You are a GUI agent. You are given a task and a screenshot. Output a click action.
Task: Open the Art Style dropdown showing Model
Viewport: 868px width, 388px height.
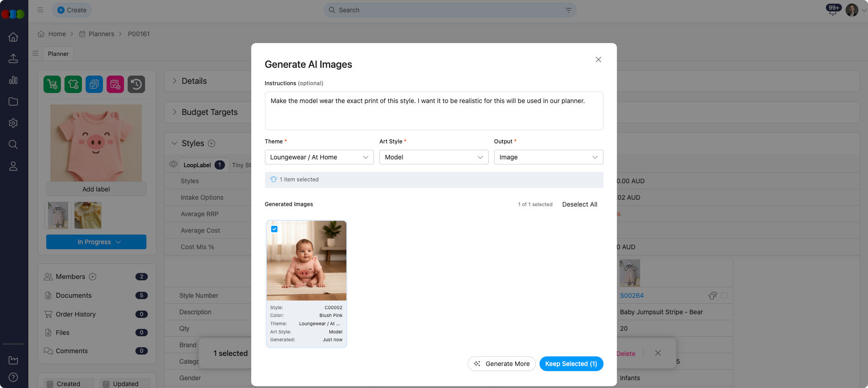[x=434, y=157]
